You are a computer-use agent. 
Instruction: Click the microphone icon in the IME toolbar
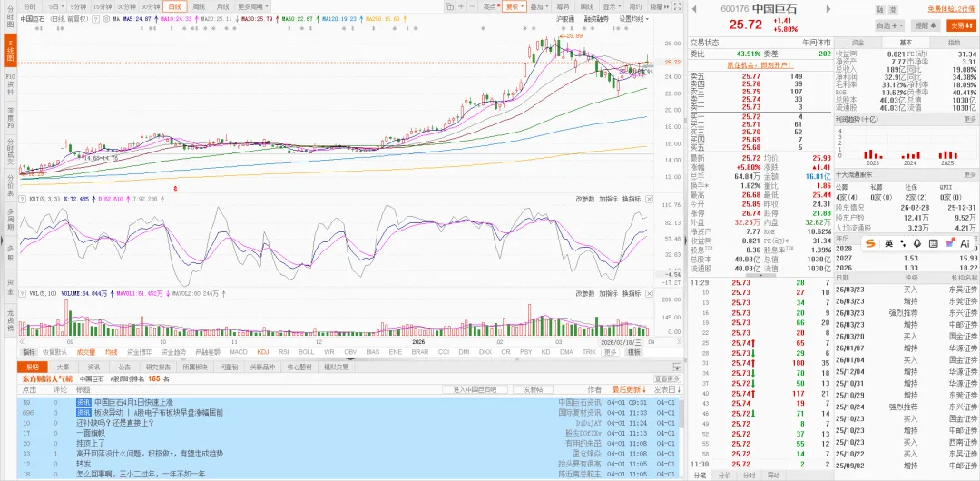(x=917, y=243)
